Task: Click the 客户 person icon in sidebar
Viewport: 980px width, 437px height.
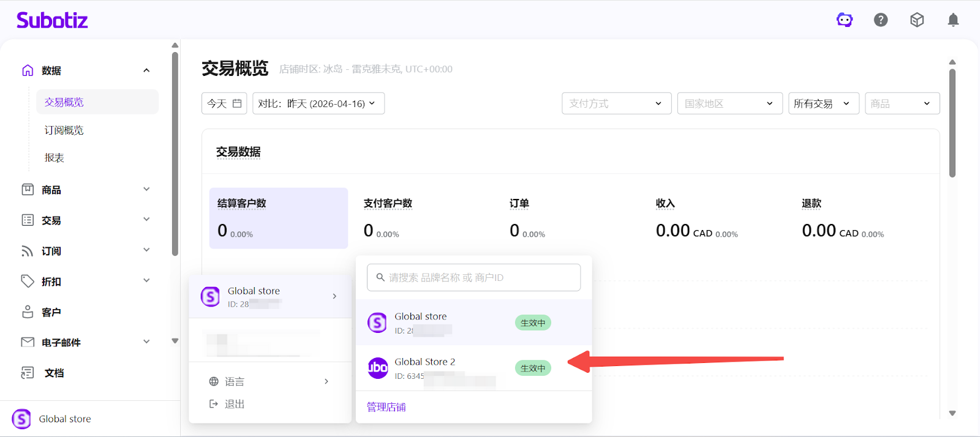Action: tap(28, 312)
